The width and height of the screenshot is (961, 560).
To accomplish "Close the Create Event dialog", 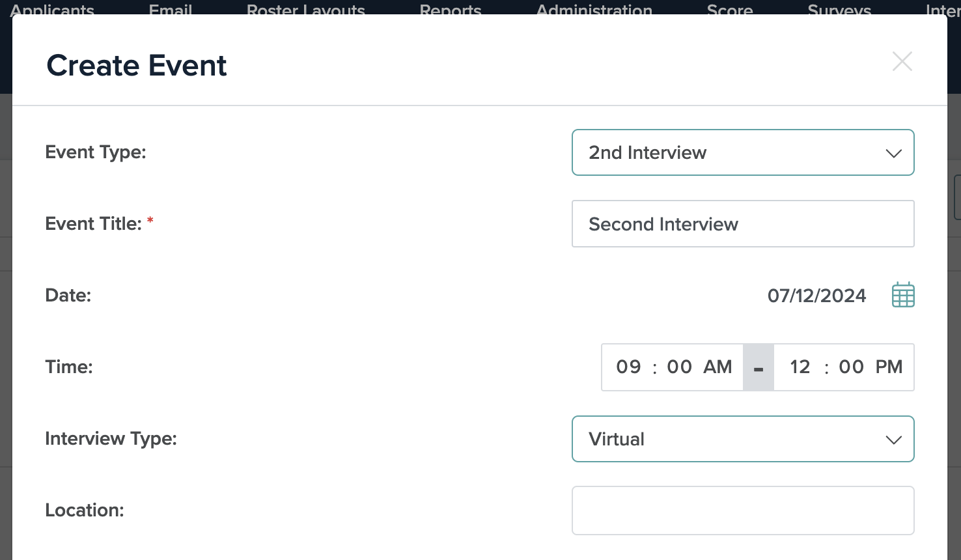I will pyautogui.click(x=902, y=62).
